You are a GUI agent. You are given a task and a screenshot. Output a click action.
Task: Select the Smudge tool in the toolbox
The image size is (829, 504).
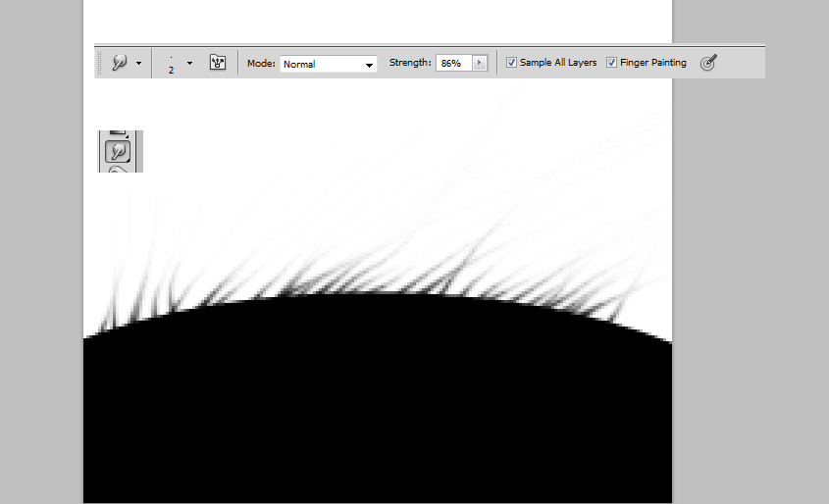click(118, 151)
